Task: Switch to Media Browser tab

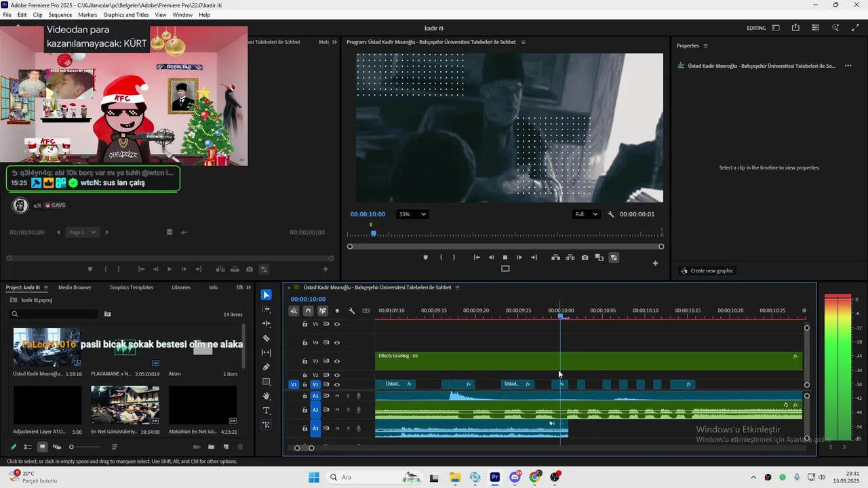Action: [75, 287]
